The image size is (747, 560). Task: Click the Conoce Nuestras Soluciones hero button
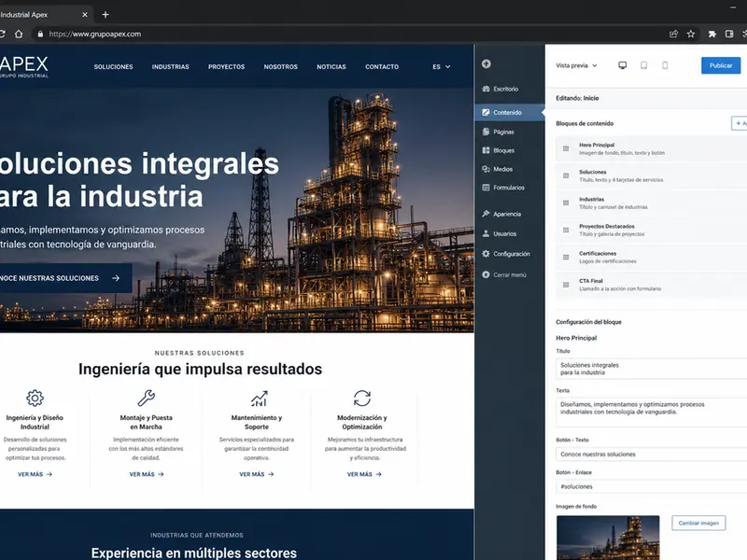tap(65, 278)
